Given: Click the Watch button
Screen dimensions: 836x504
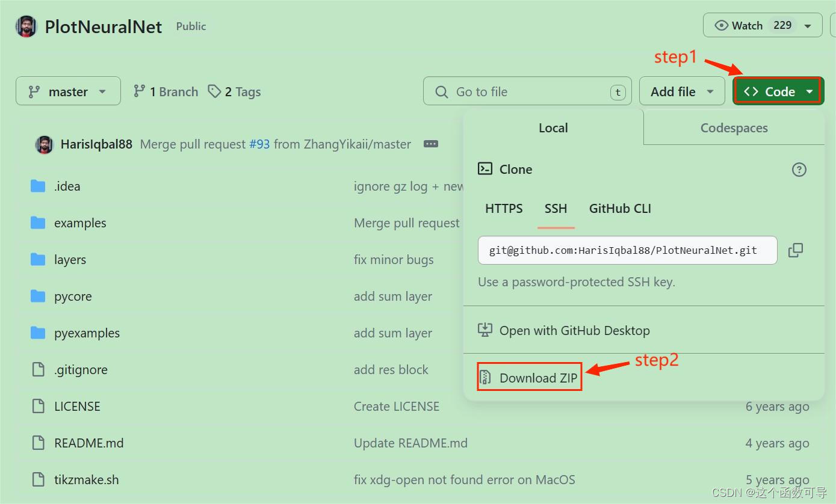Looking at the screenshot, I should (762, 25).
